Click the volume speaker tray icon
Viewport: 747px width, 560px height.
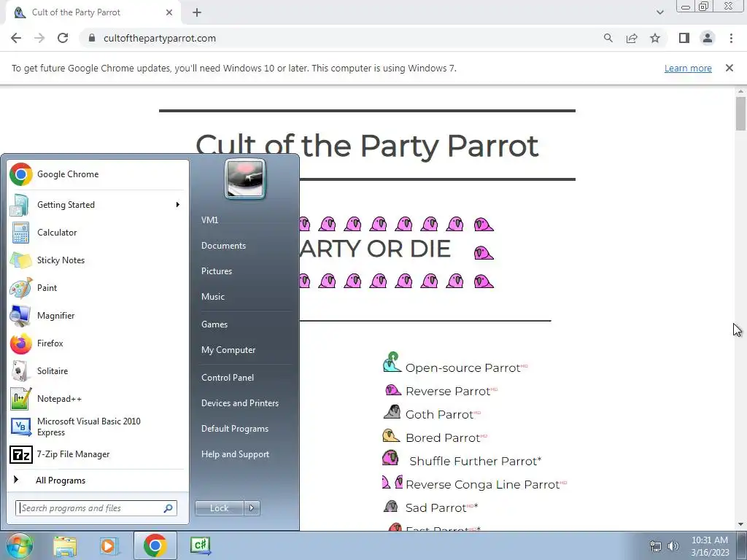pyautogui.click(x=673, y=546)
